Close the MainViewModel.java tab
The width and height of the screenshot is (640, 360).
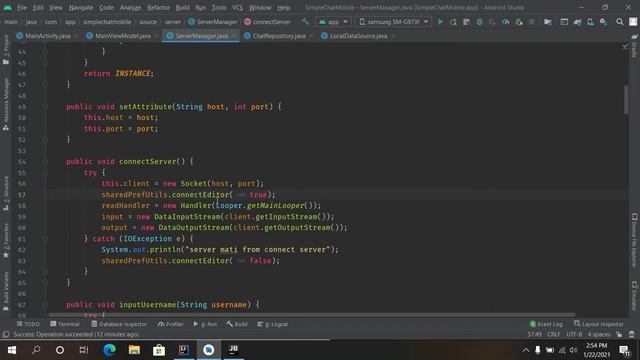(156, 36)
